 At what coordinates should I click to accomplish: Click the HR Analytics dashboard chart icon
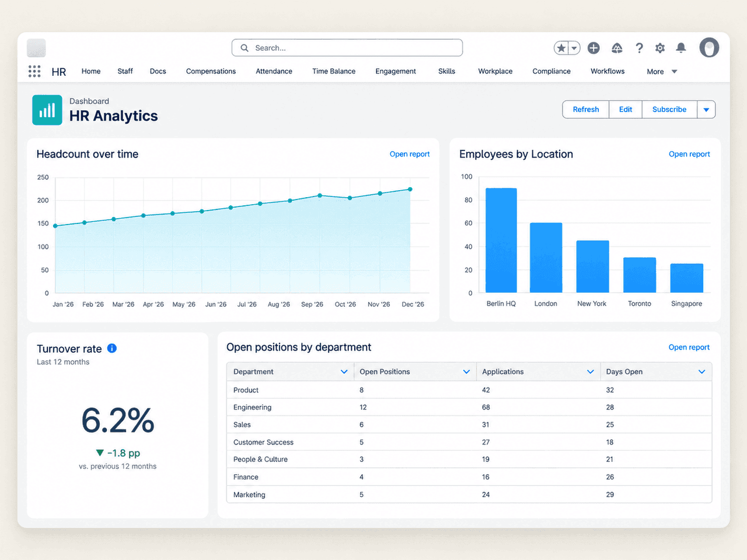pos(47,110)
